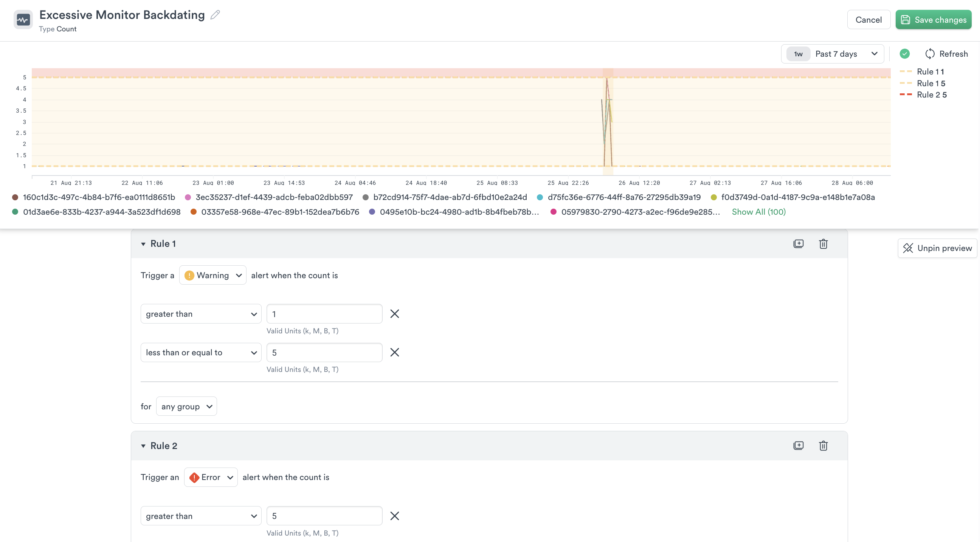Duplicate Rule 1 with the copy icon
This screenshot has height=542, width=980.
pos(798,244)
